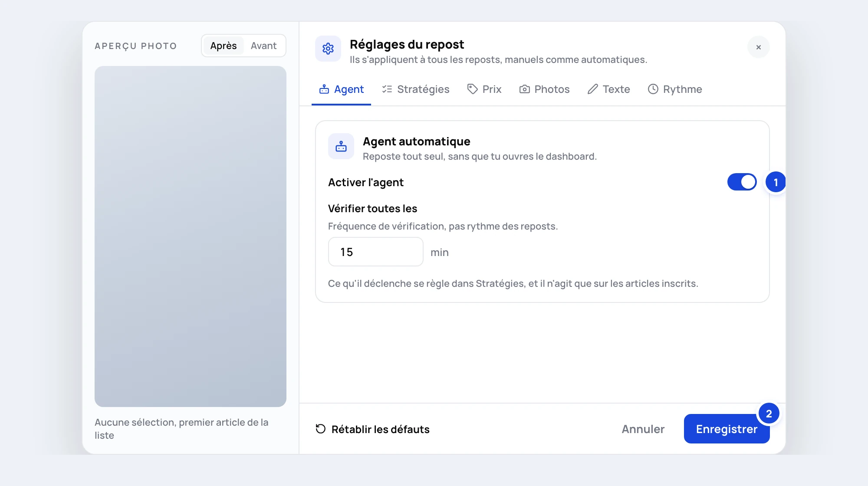
Task: Open the Agent tab
Action: click(x=341, y=89)
